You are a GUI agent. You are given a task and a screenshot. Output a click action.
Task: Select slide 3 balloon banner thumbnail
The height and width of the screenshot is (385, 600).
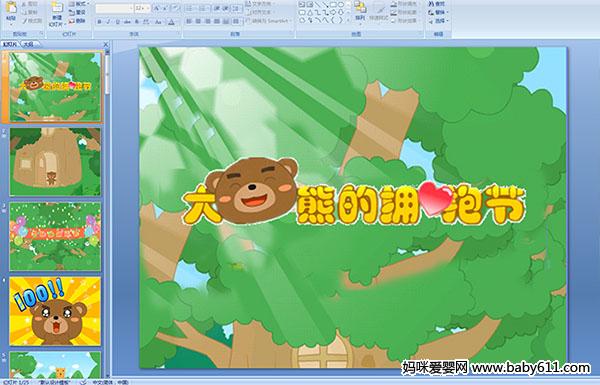click(55, 237)
